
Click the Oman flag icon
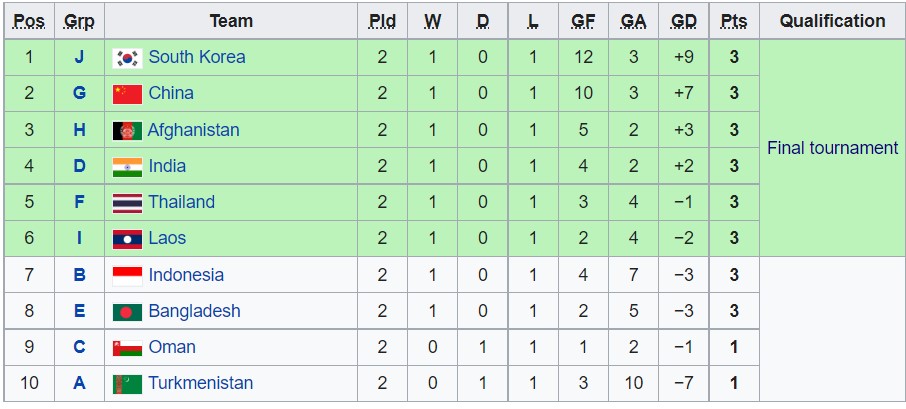point(127,348)
